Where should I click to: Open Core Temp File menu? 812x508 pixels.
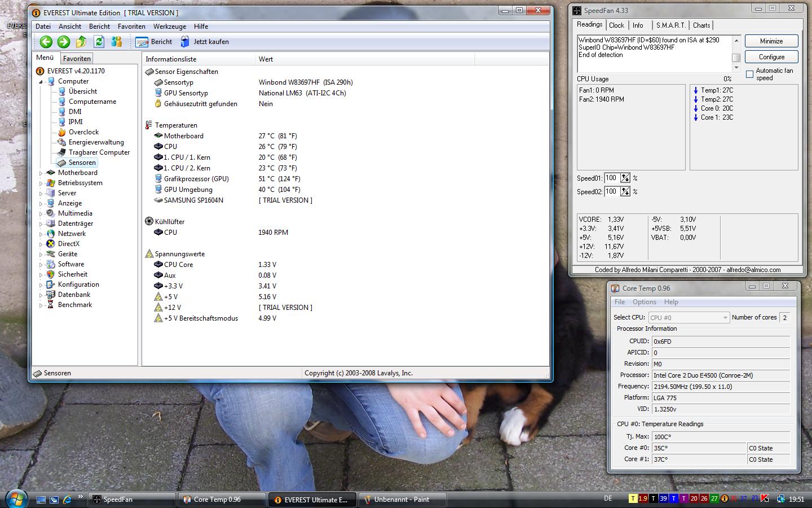tap(620, 302)
